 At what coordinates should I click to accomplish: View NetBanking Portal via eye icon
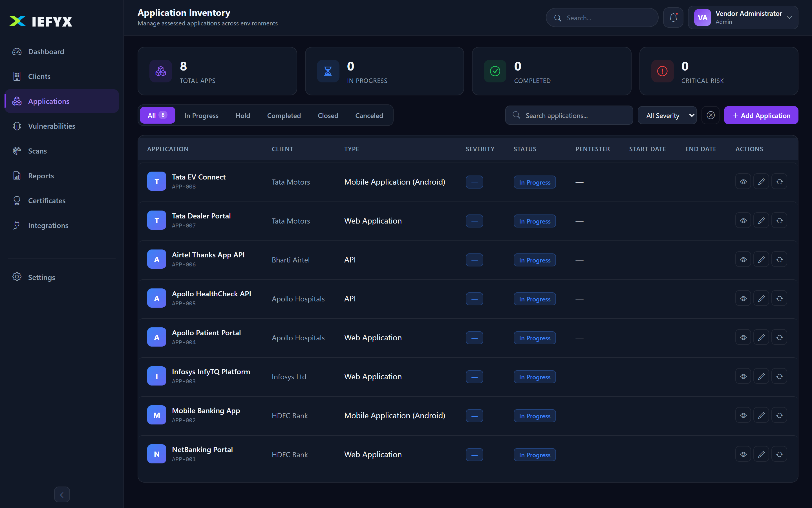click(743, 454)
